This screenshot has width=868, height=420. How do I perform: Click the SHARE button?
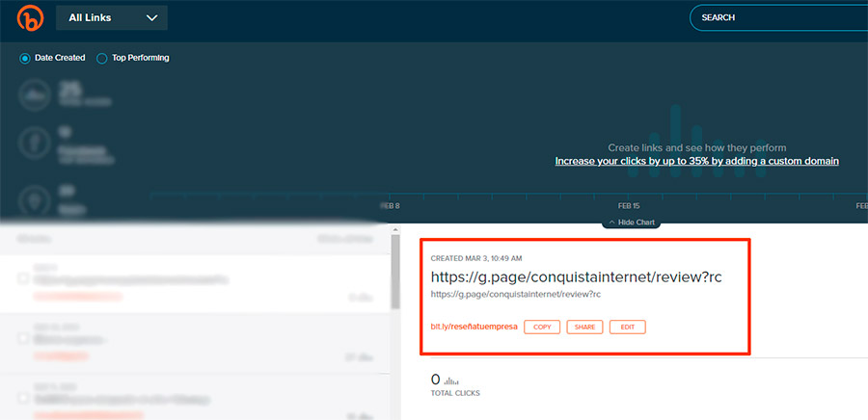tap(584, 328)
